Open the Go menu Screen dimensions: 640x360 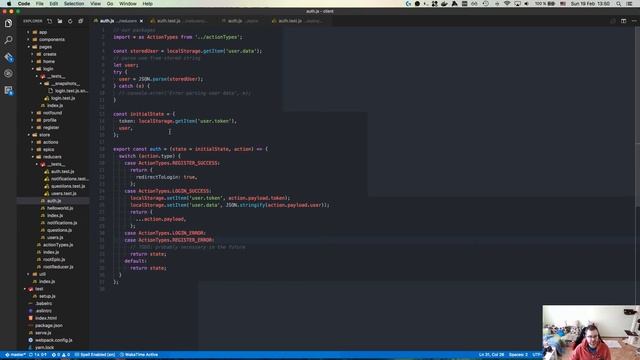[x=110, y=4]
